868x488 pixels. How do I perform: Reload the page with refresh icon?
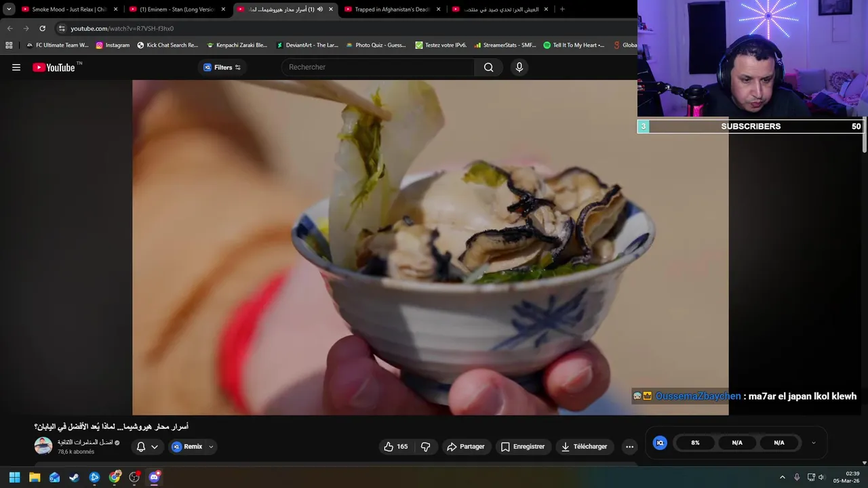[x=42, y=28]
